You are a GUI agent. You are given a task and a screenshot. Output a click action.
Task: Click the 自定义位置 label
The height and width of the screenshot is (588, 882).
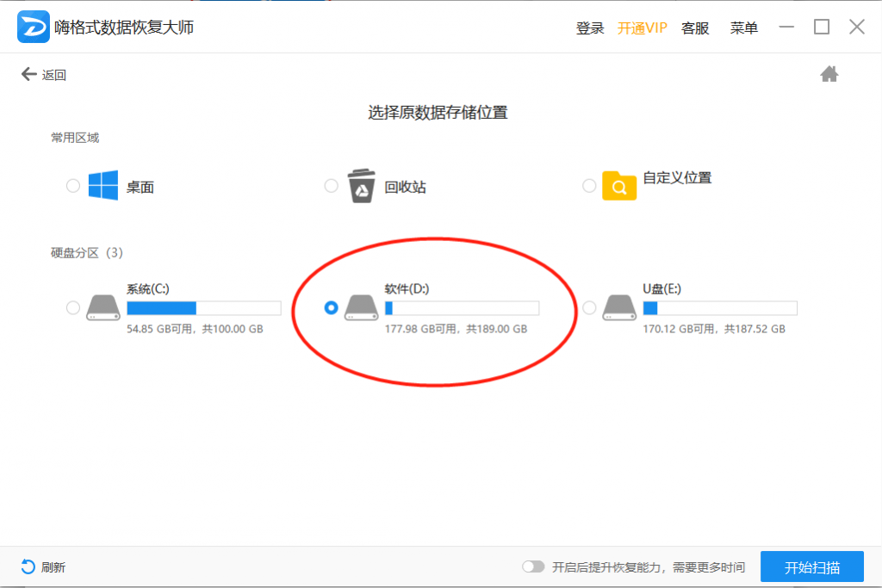pos(677,177)
